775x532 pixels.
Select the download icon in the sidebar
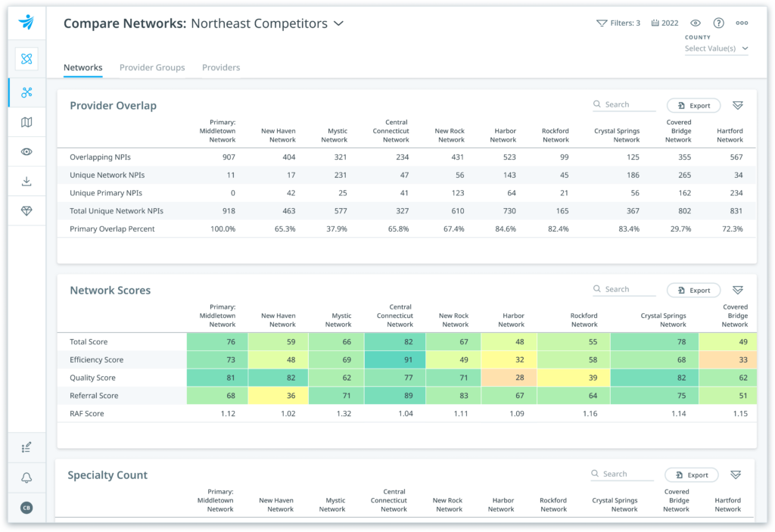click(x=26, y=182)
